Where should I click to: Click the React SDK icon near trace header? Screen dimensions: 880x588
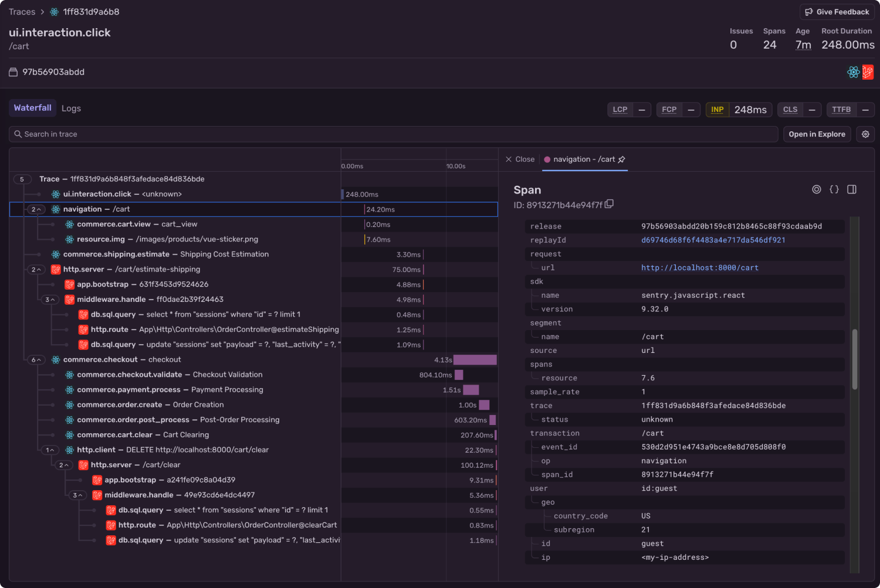click(854, 72)
